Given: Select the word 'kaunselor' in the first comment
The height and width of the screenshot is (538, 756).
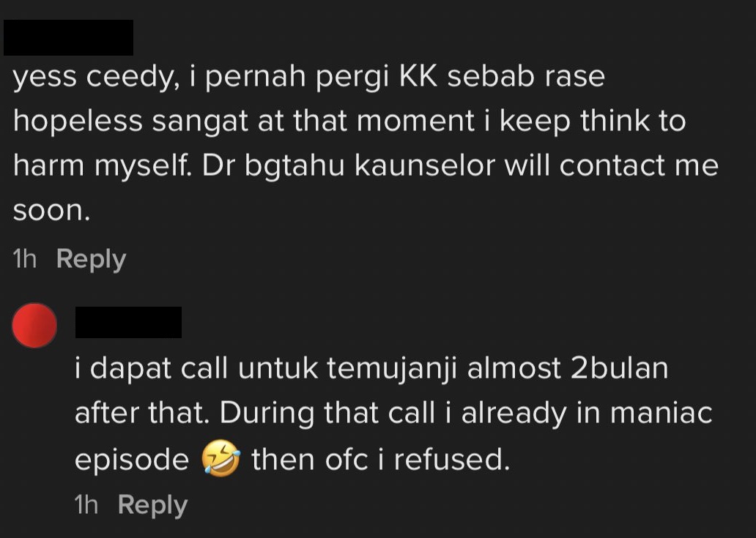Looking at the screenshot, I should pyautogui.click(x=425, y=165).
